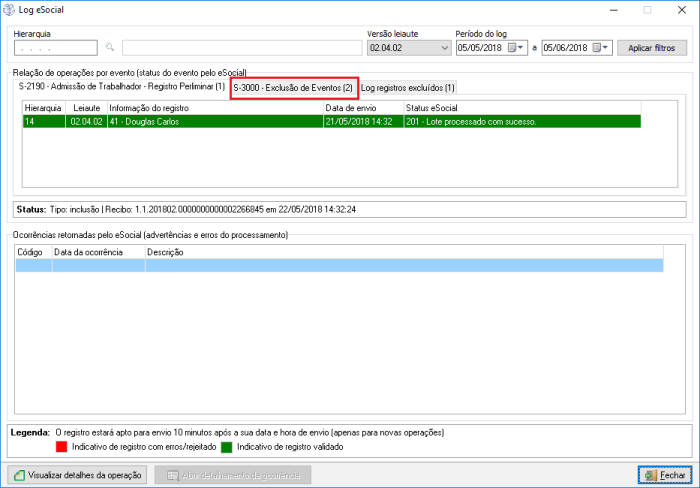
Task: Click the hierarchy description text field
Action: point(240,47)
